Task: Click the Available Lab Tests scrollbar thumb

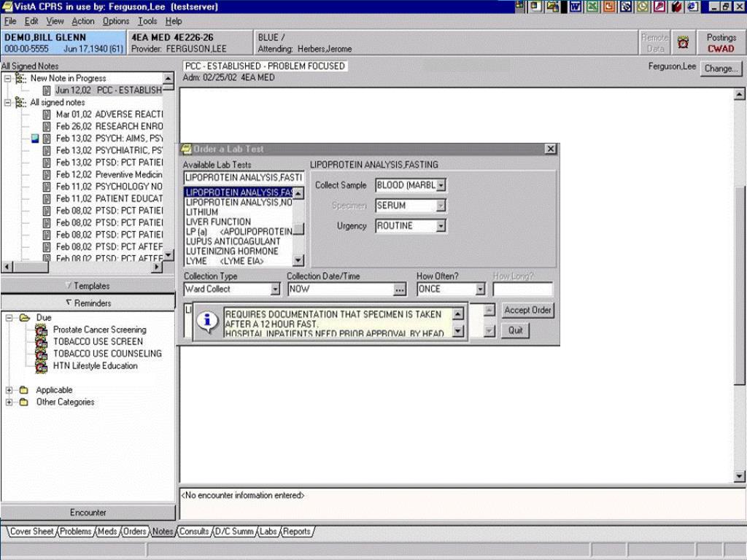Action: coord(298,230)
